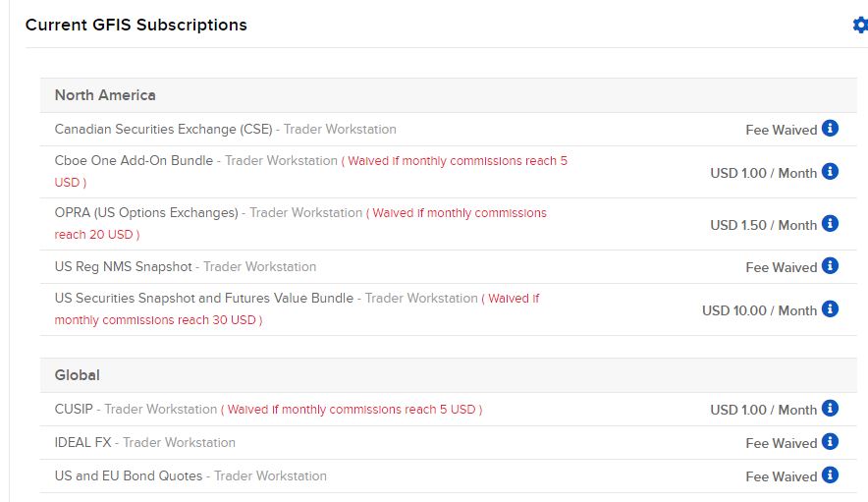
Task: Click the OPRA (US Options Exchanges) entry
Action: click(449, 224)
